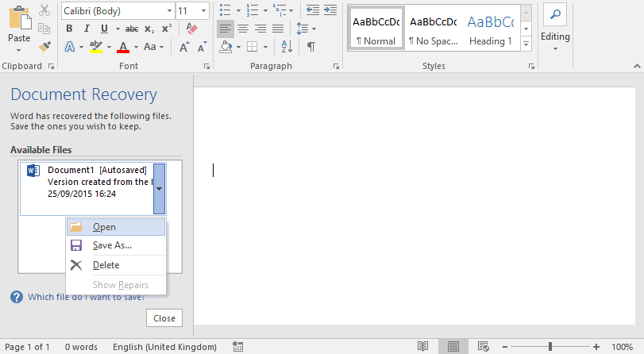Justify the text
Image resolution: width=644 pixels, height=354 pixels.
click(x=278, y=29)
